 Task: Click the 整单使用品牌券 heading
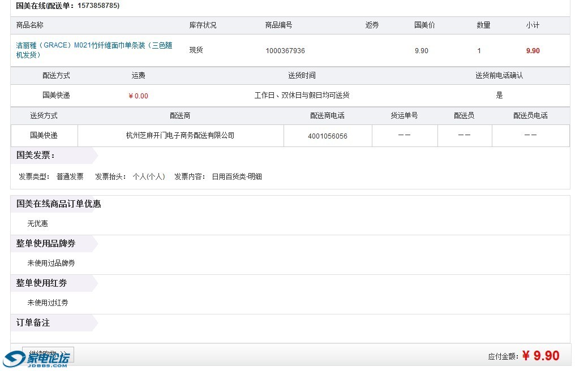pyautogui.click(x=46, y=244)
